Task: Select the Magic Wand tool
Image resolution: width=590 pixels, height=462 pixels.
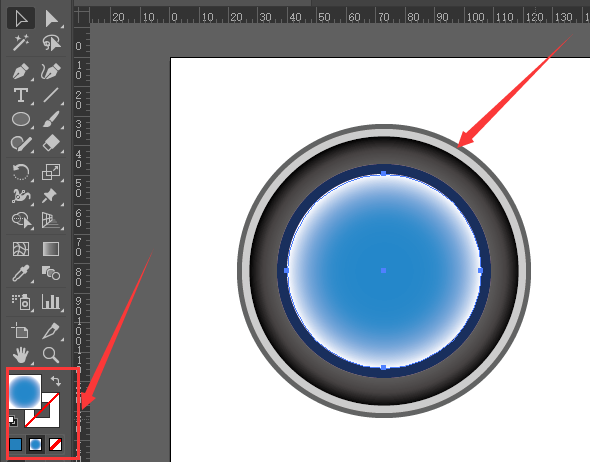Action: (x=21, y=43)
